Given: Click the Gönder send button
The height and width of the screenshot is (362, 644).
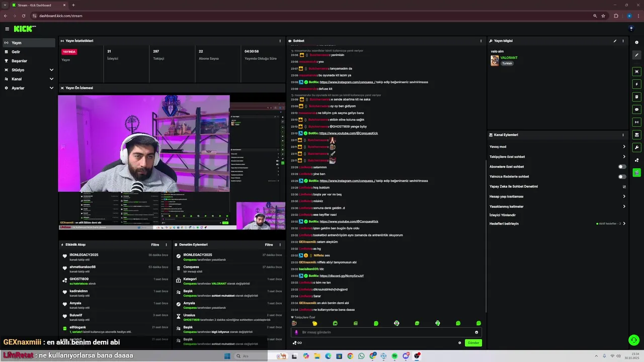Looking at the screenshot, I should click(x=473, y=343).
